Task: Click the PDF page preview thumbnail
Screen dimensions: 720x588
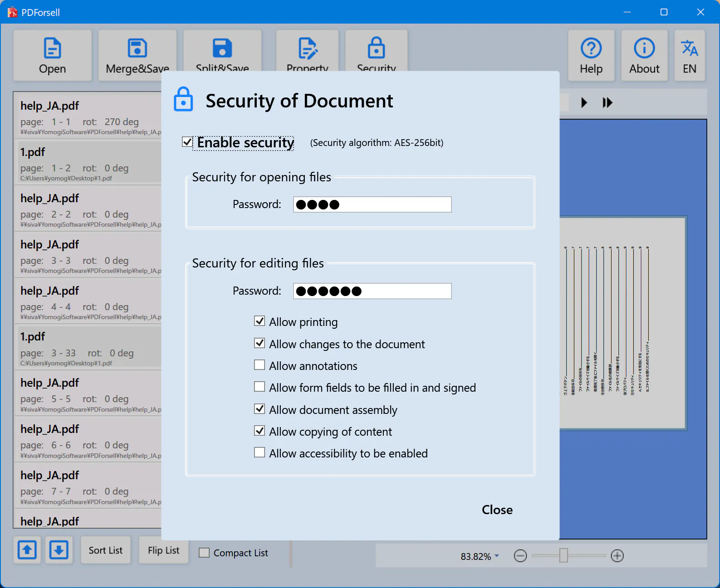Action: coord(623,323)
